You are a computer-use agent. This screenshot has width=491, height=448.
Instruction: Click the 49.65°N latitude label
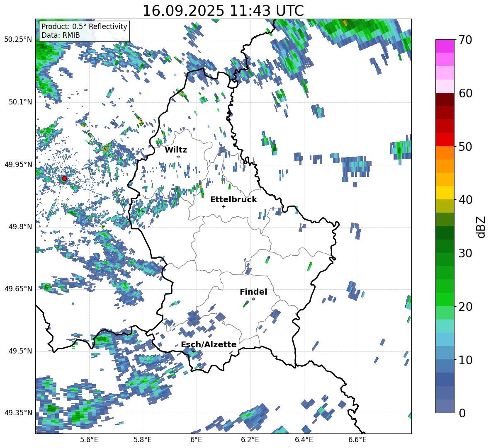click(x=18, y=289)
